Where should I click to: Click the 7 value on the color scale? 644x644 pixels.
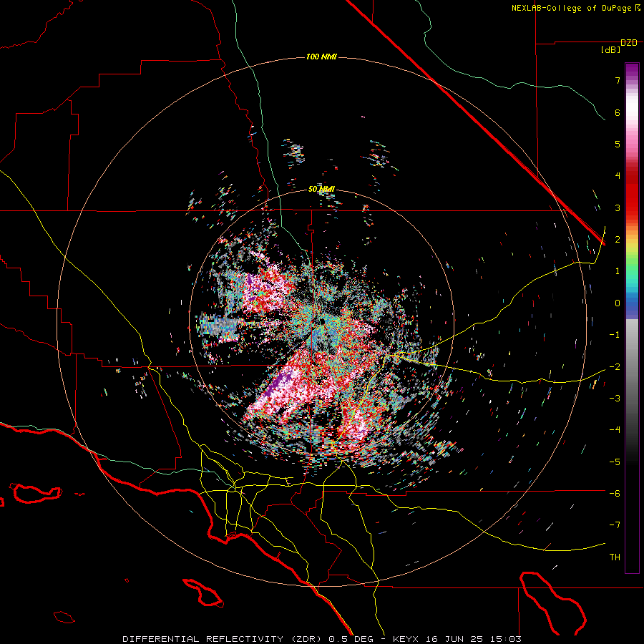(x=618, y=80)
